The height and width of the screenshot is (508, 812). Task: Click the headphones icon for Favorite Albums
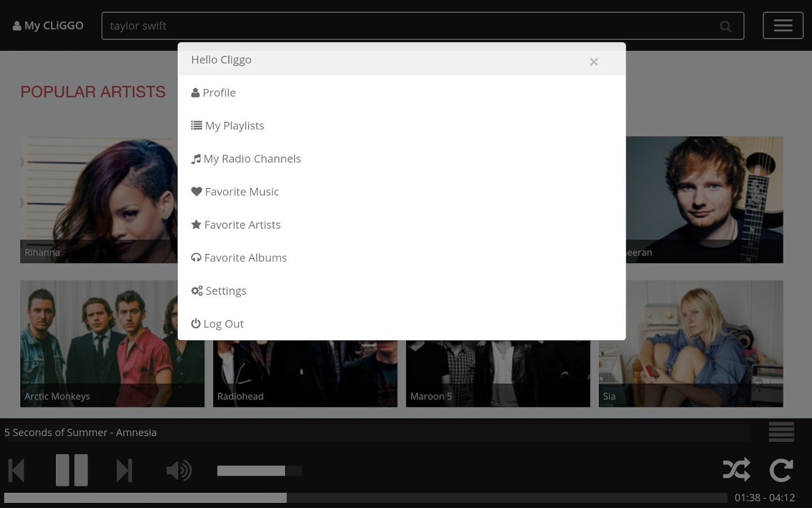(196, 257)
